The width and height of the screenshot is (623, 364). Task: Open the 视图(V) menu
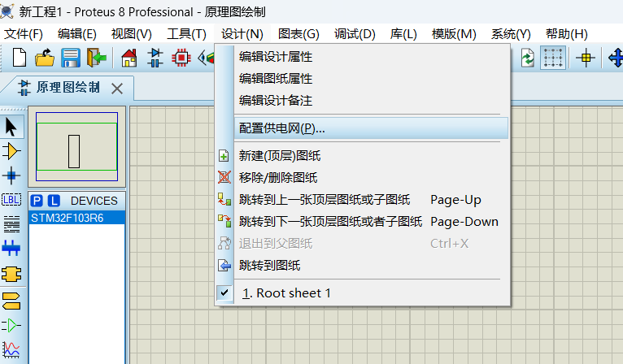tap(132, 34)
